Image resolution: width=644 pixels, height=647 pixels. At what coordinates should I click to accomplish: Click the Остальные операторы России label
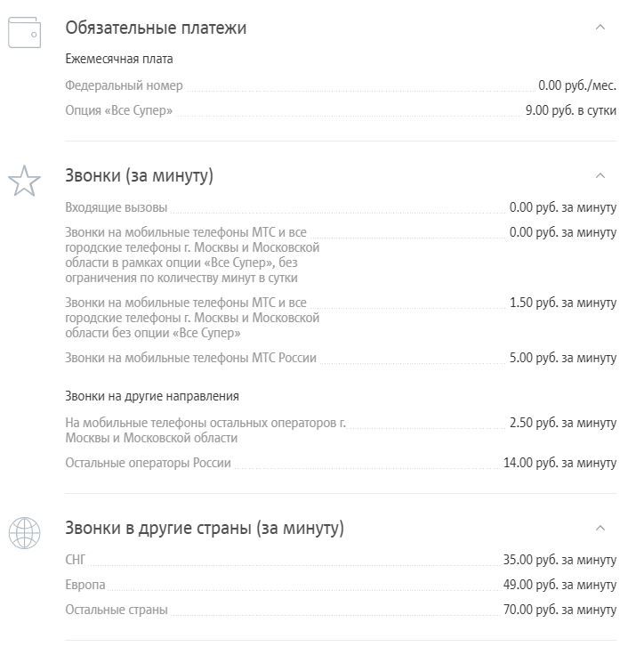click(x=148, y=463)
